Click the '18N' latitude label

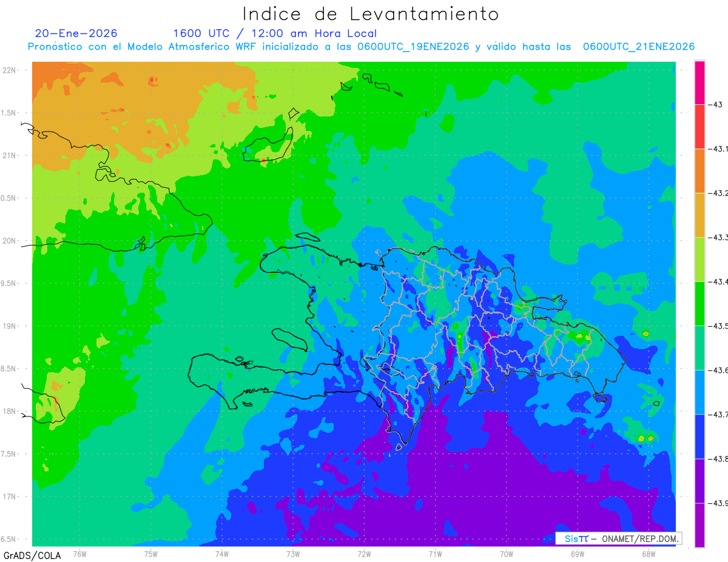[x=10, y=412]
